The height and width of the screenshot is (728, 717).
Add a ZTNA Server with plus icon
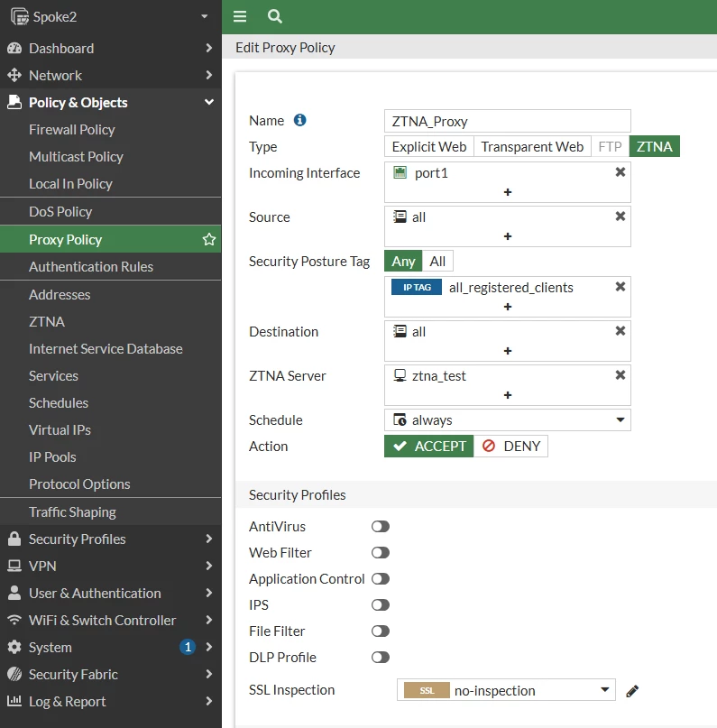click(x=508, y=395)
